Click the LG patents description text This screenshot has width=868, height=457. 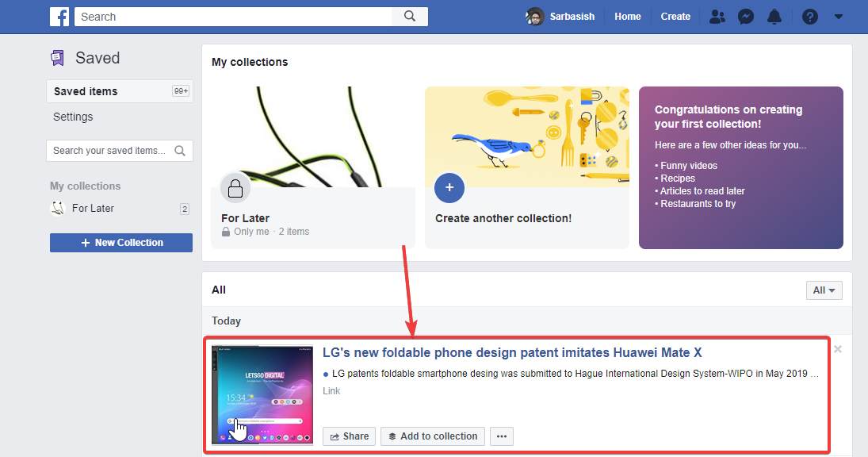(x=575, y=374)
